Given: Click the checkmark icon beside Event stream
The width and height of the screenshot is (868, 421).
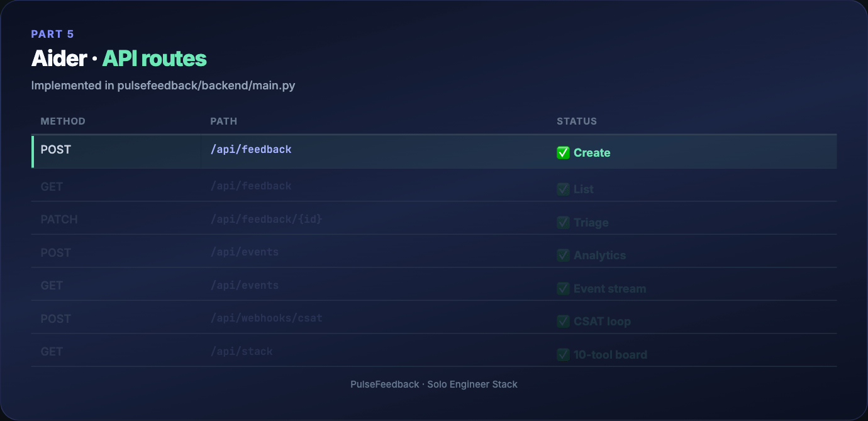Looking at the screenshot, I should point(563,289).
